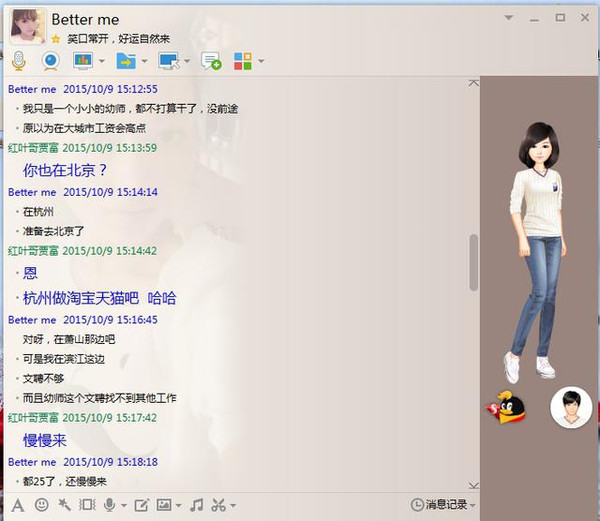Viewport: 600px width, 521px height.
Task: Expand the send image dropdown arrow
Action: point(179,506)
